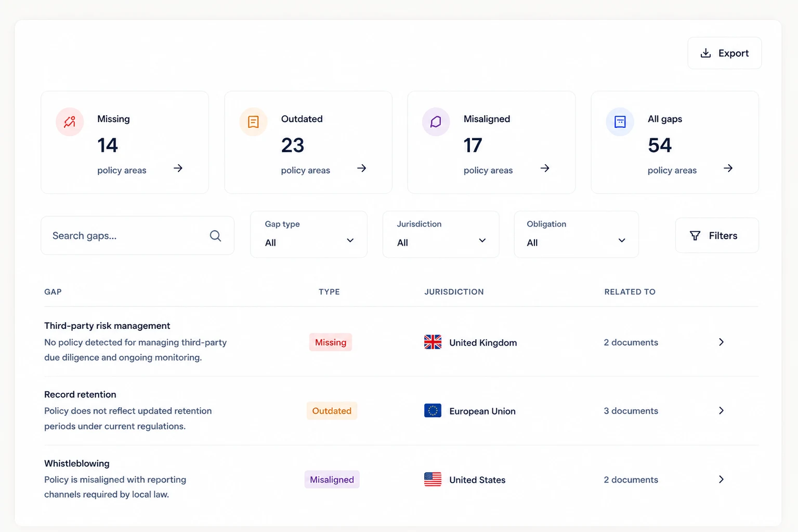Select the Missing 14 summary card
The image size is (798, 532).
(x=125, y=142)
